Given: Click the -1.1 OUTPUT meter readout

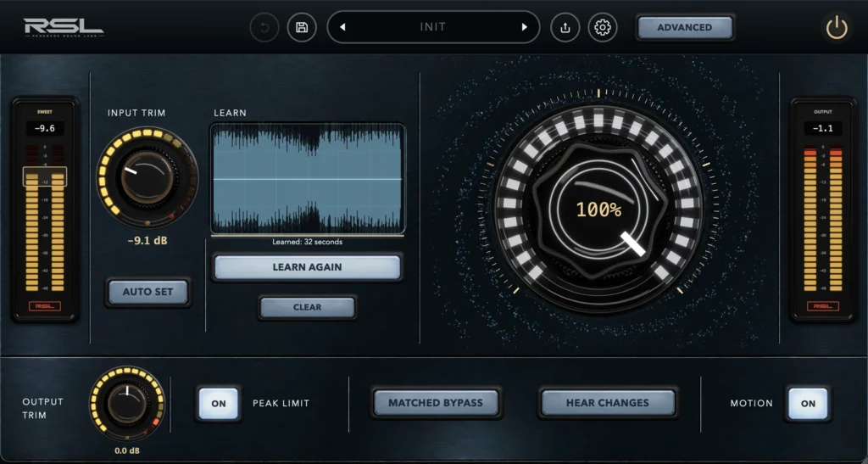Looking at the screenshot, I should tap(823, 128).
